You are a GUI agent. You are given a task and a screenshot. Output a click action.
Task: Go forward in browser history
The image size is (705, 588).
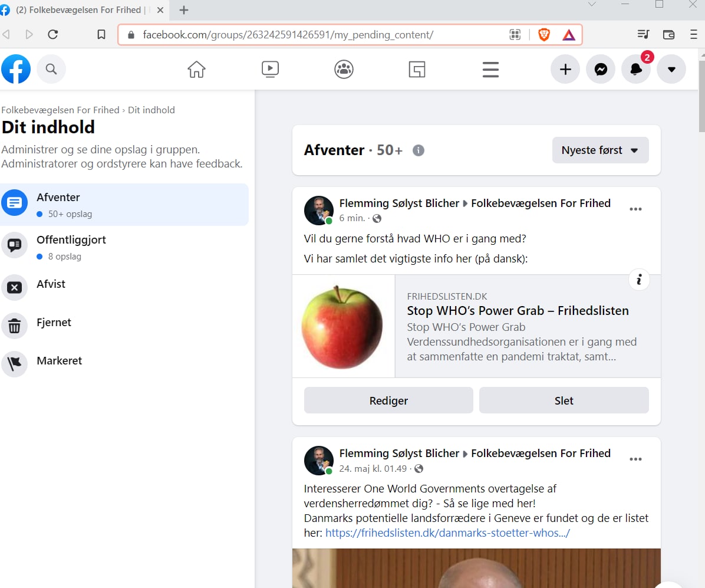coord(29,35)
